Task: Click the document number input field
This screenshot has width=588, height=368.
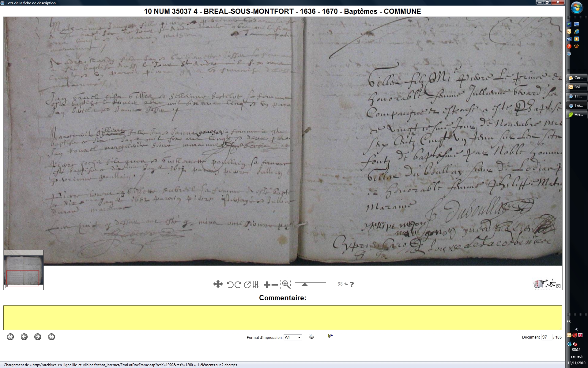Action: (x=546, y=337)
